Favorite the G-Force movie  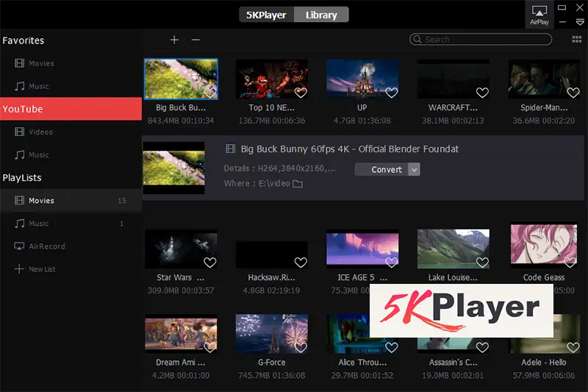[x=301, y=347]
